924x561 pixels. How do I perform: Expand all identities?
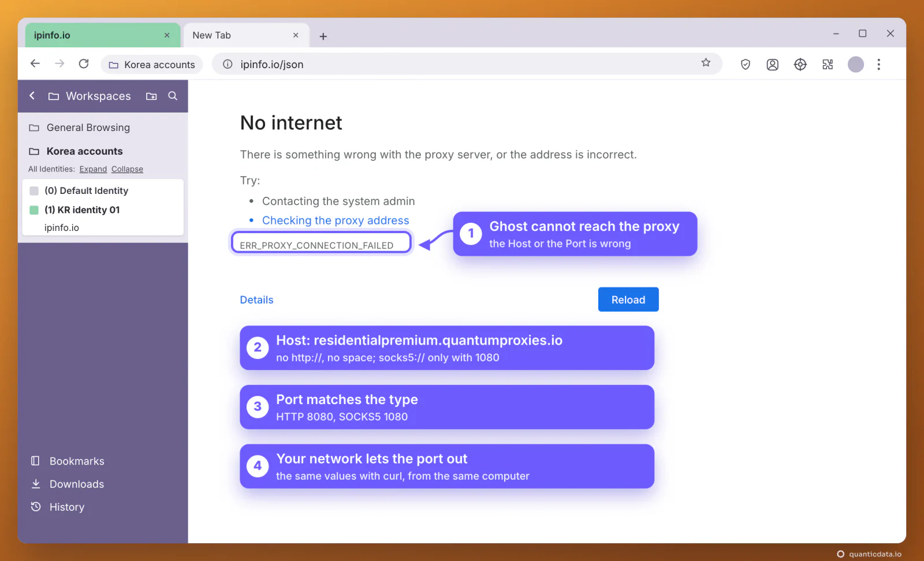coord(93,169)
